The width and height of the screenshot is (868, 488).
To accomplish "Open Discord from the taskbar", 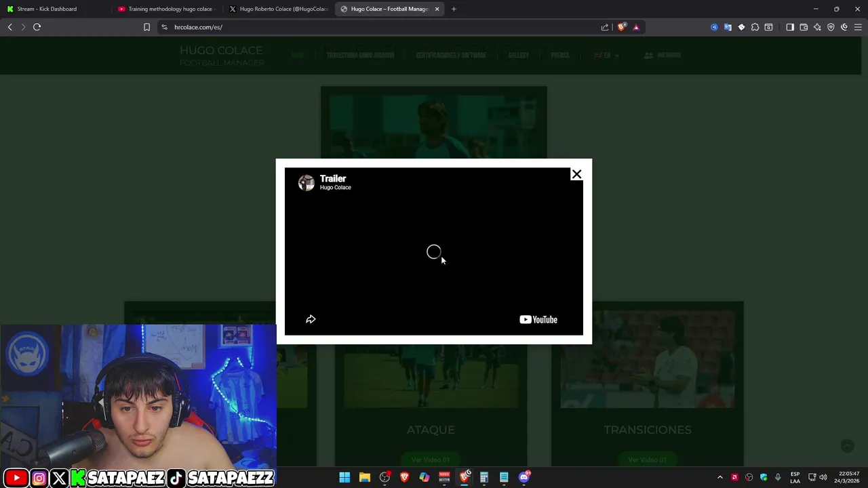I will [524, 477].
